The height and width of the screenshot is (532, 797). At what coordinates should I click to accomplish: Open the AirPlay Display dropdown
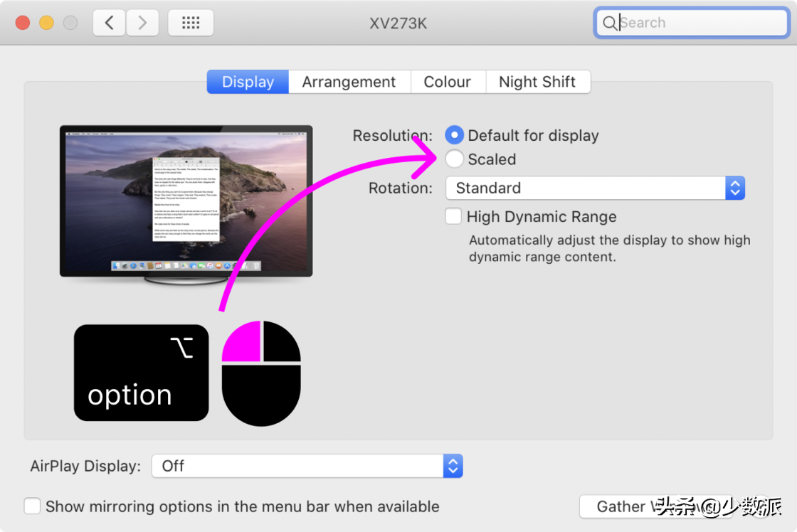coord(307,466)
